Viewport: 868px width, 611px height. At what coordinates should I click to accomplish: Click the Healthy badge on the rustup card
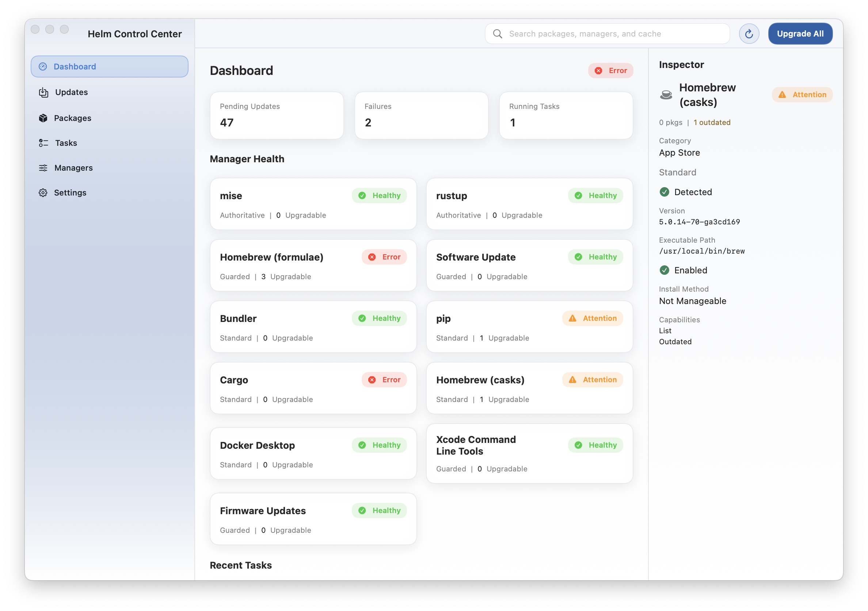pos(595,196)
